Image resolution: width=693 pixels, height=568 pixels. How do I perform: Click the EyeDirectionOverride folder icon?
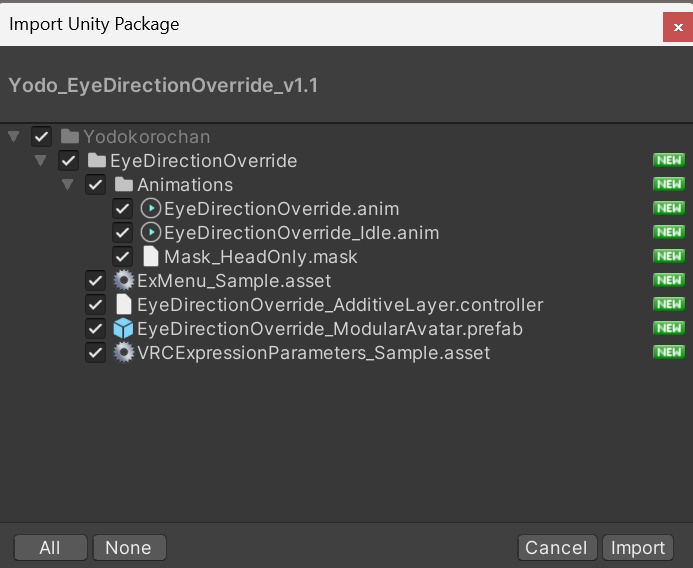(97, 161)
